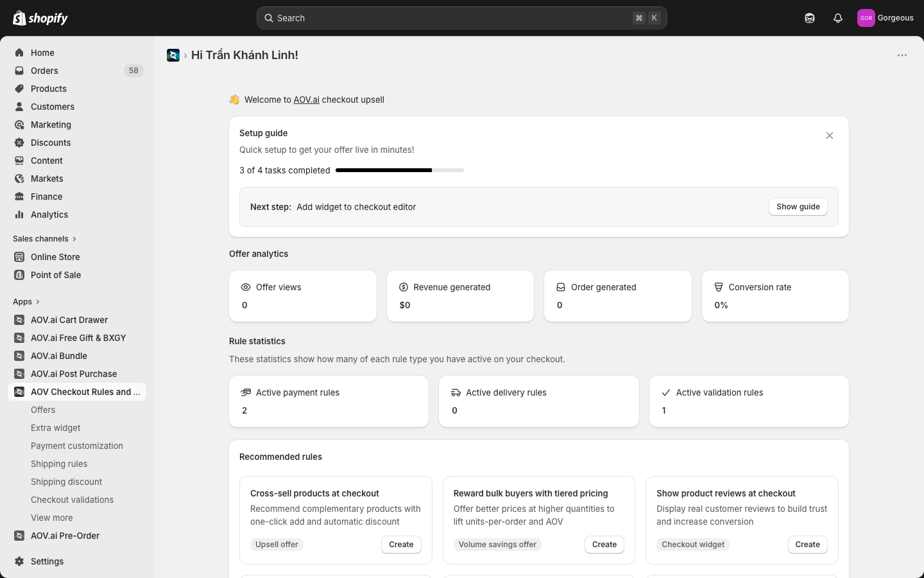
Task: Click the Markets globe icon
Action: tap(19, 179)
